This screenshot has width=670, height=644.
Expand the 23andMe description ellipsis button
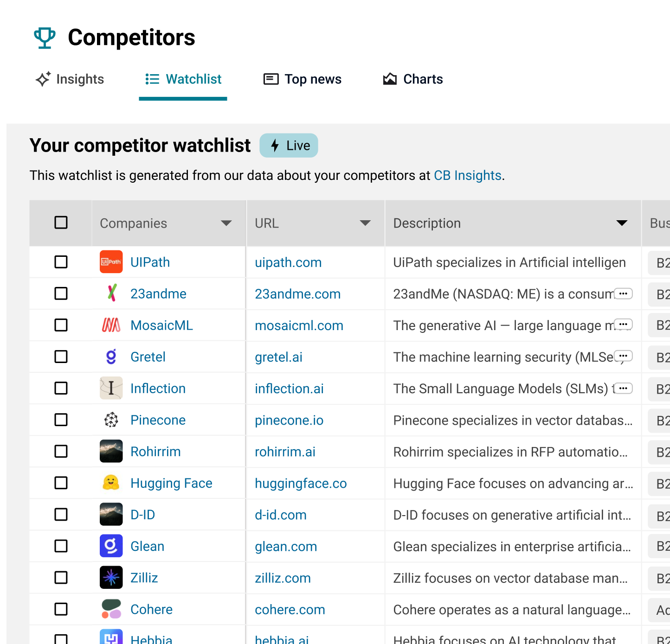coord(624,293)
